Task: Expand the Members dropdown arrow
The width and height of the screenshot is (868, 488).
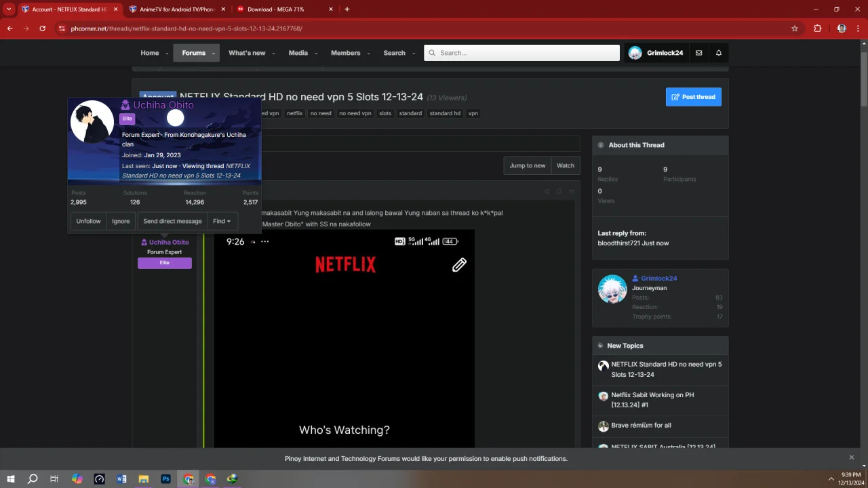Action: (x=368, y=54)
